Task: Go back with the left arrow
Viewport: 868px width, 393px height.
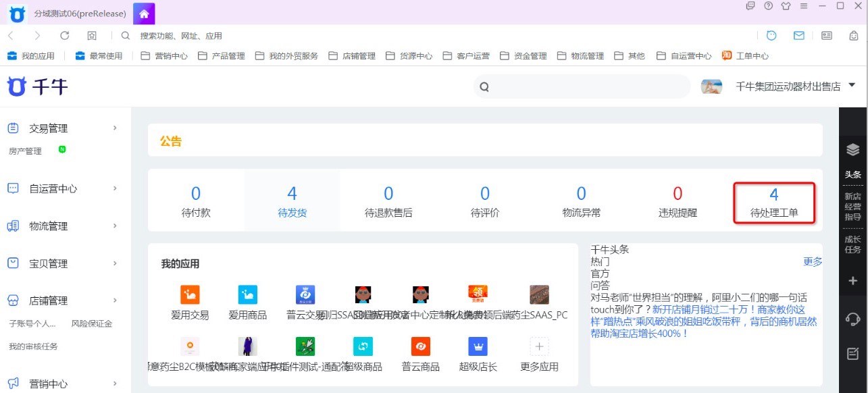Action: 11,36
